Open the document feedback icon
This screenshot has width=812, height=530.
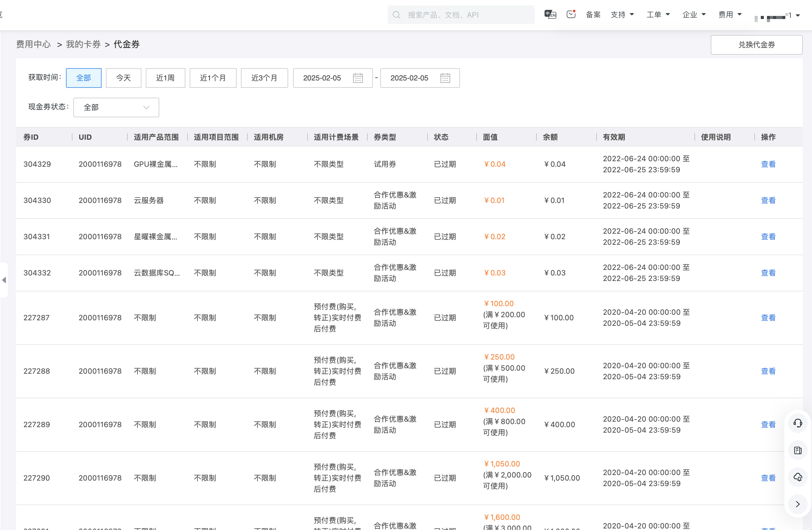click(797, 450)
